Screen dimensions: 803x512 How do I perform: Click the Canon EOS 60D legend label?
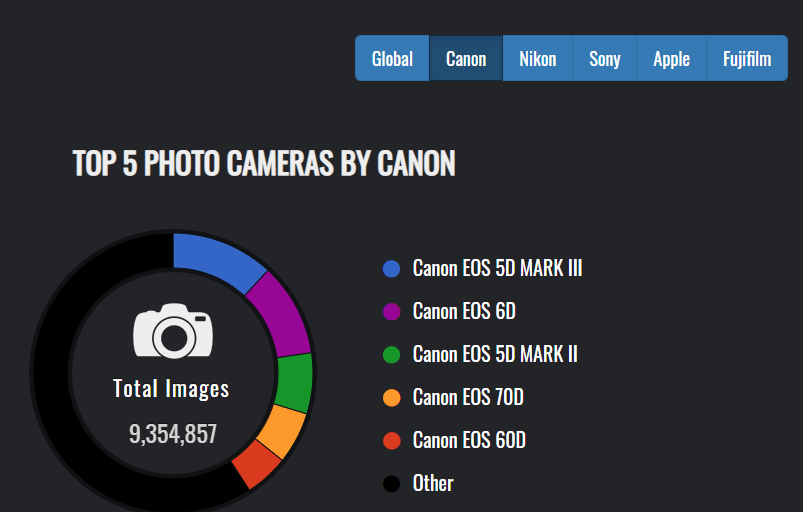tap(469, 440)
